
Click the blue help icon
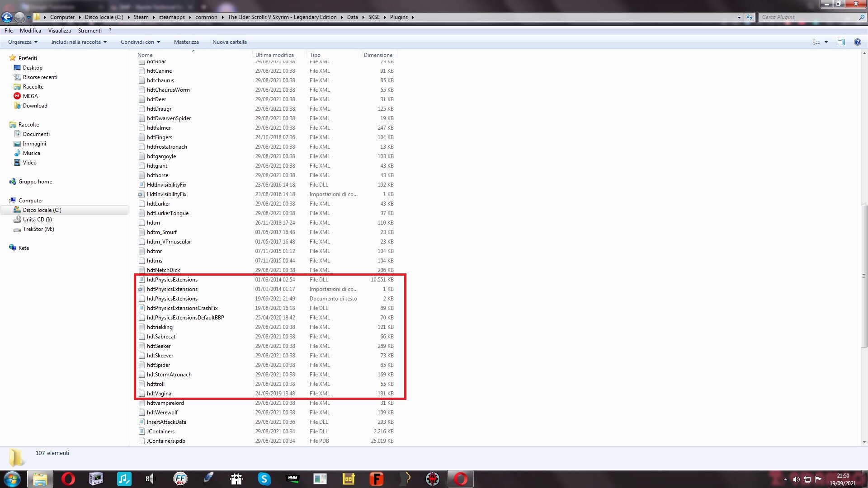(857, 42)
